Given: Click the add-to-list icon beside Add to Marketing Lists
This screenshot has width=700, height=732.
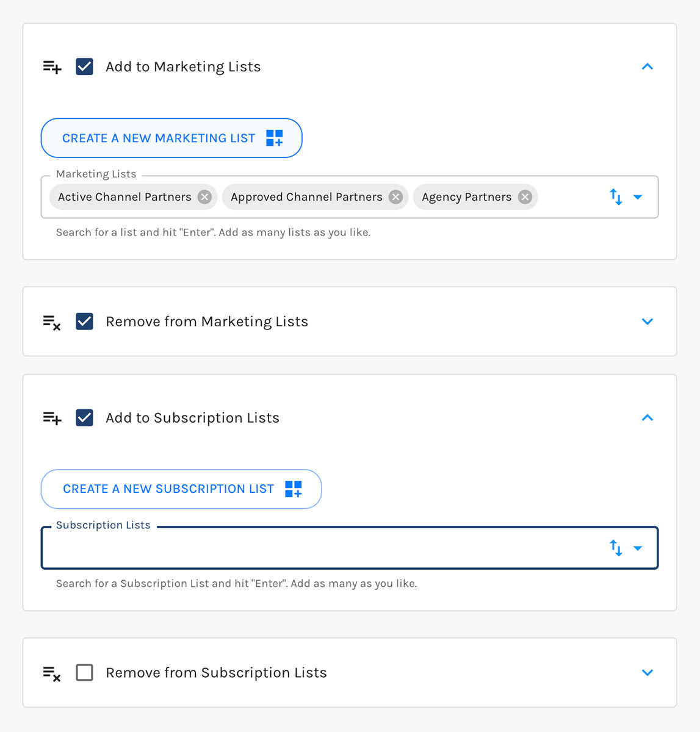Looking at the screenshot, I should (x=52, y=66).
